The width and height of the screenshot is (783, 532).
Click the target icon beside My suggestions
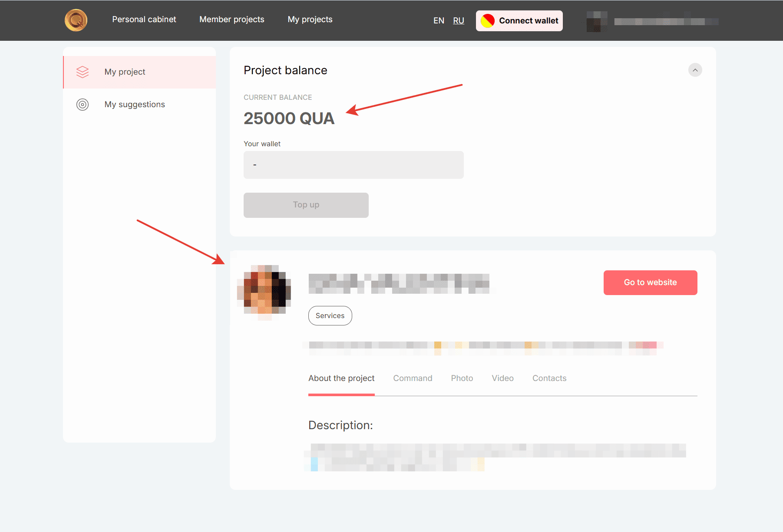[x=83, y=104]
